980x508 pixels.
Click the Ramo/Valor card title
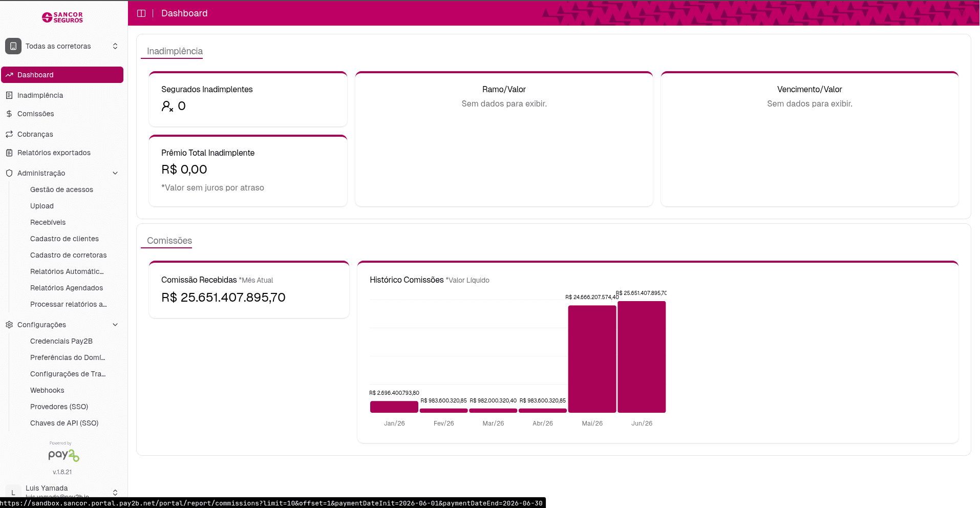tap(504, 89)
